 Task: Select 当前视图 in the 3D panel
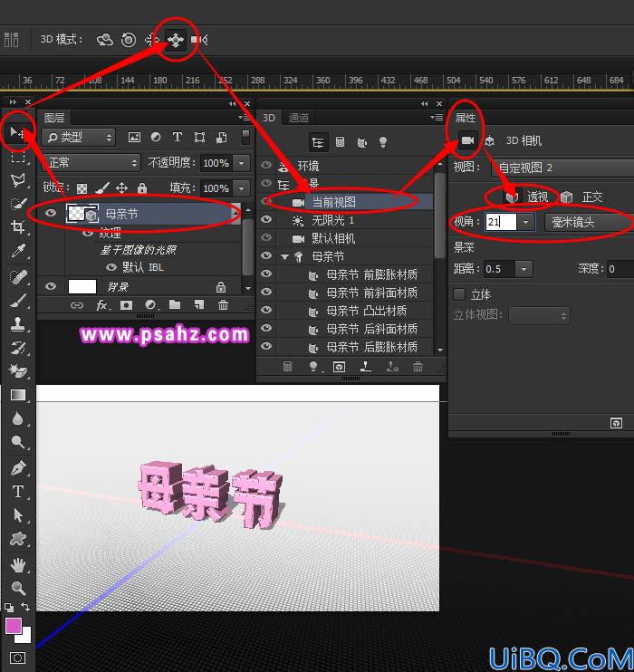pos(333,202)
